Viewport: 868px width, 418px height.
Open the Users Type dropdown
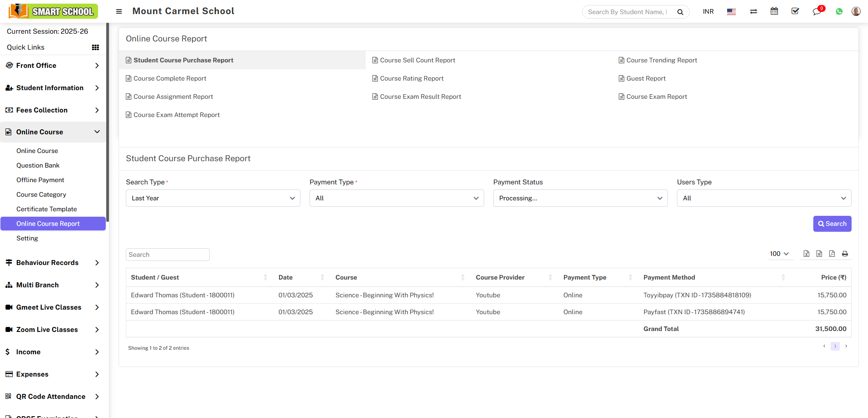click(x=764, y=198)
